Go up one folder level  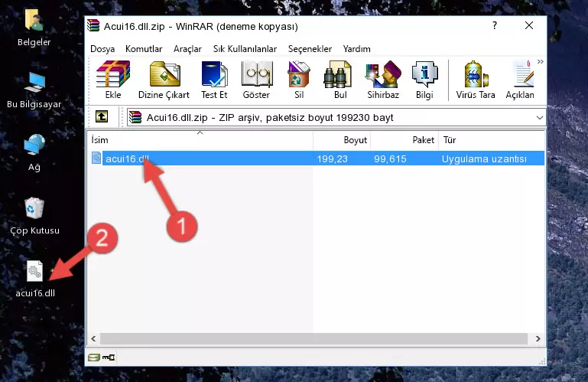(x=102, y=117)
